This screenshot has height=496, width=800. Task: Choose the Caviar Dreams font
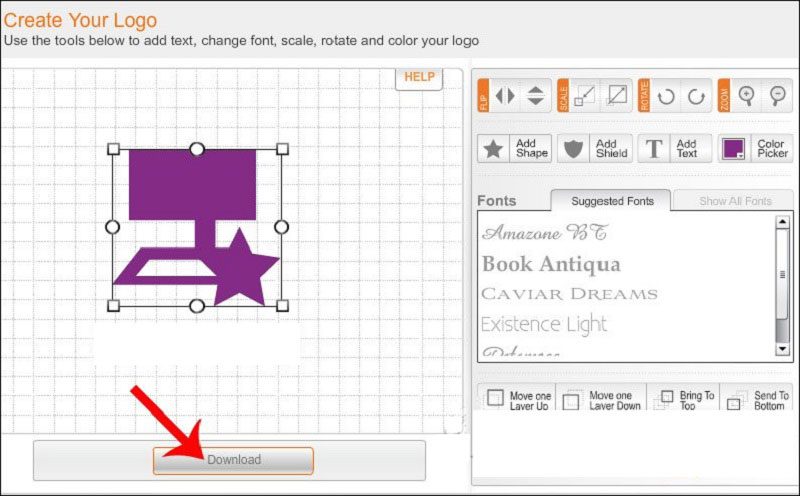569,294
